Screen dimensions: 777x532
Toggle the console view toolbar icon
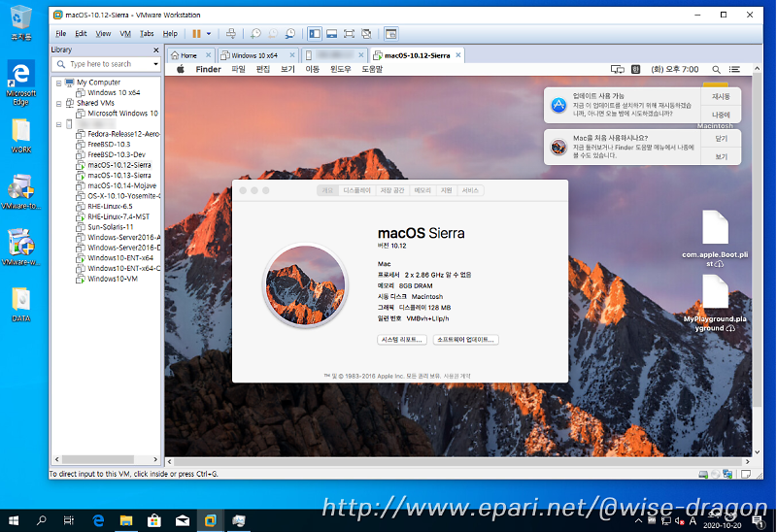point(391,34)
